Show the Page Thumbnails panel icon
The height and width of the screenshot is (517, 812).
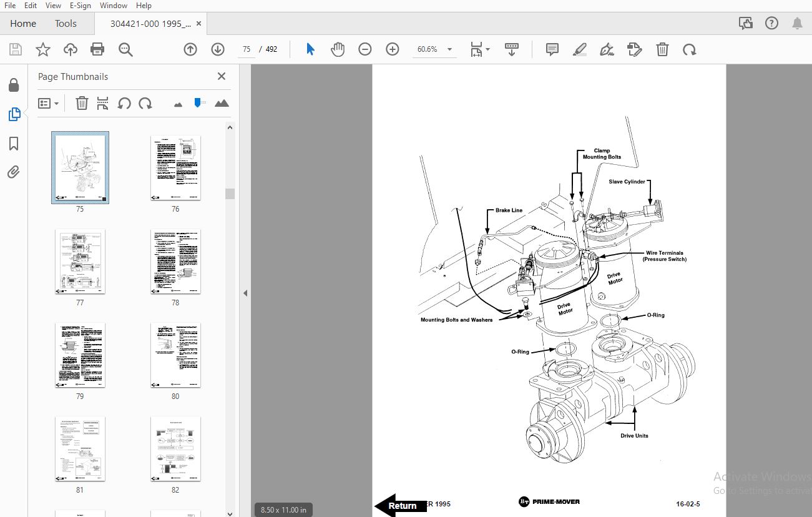14,114
